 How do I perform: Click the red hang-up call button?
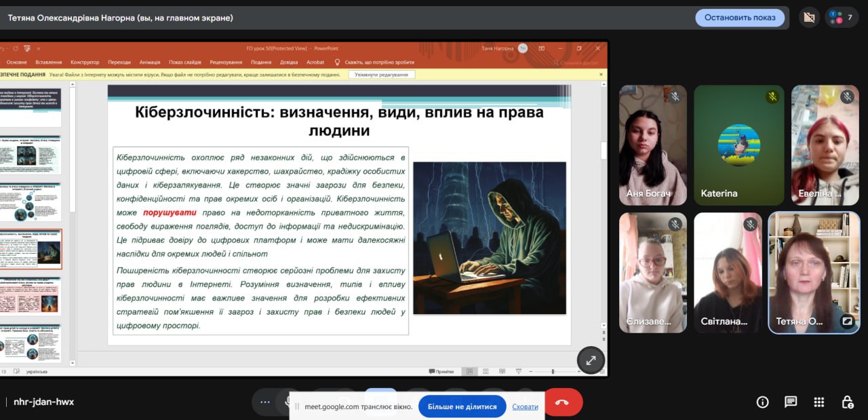(562, 402)
